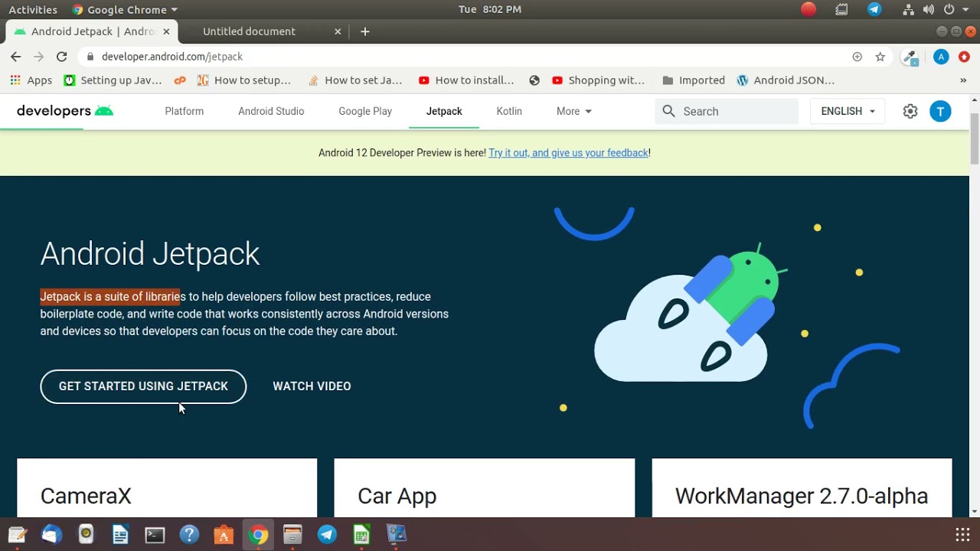Open Ubuntu Software from the dock
980x551 pixels.
[x=224, y=534]
